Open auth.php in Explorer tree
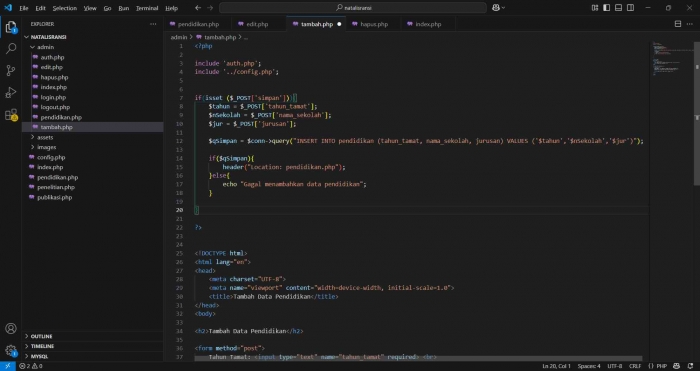Image resolution: width=700 pixels, height=371 pixels. (x=52, y=57)
